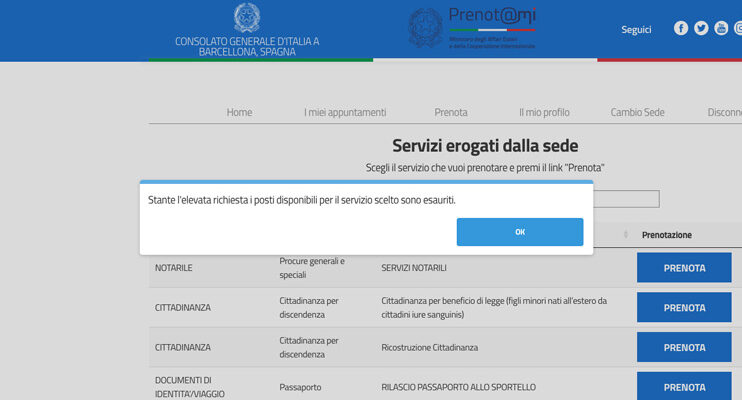742x400 pixels.
Task: Click Prenota for Rilascio Passaporto allo Sportello
Action: 684,386
